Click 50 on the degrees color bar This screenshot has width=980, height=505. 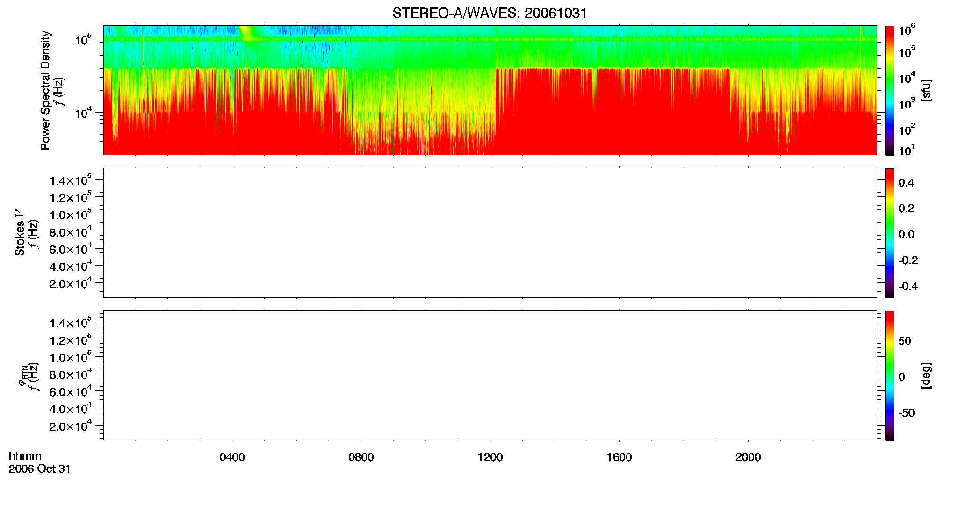click(905, 341)
